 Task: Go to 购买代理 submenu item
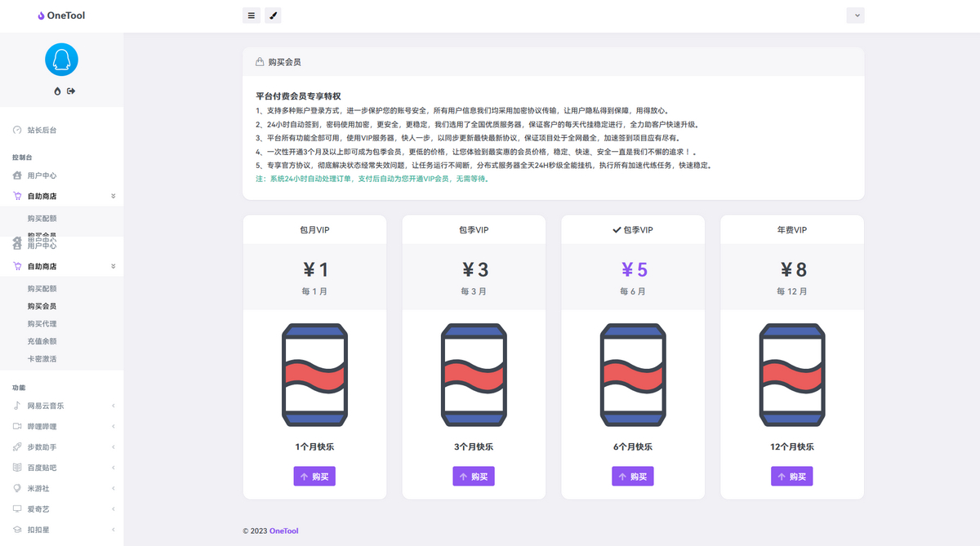(x=42, y=324)
